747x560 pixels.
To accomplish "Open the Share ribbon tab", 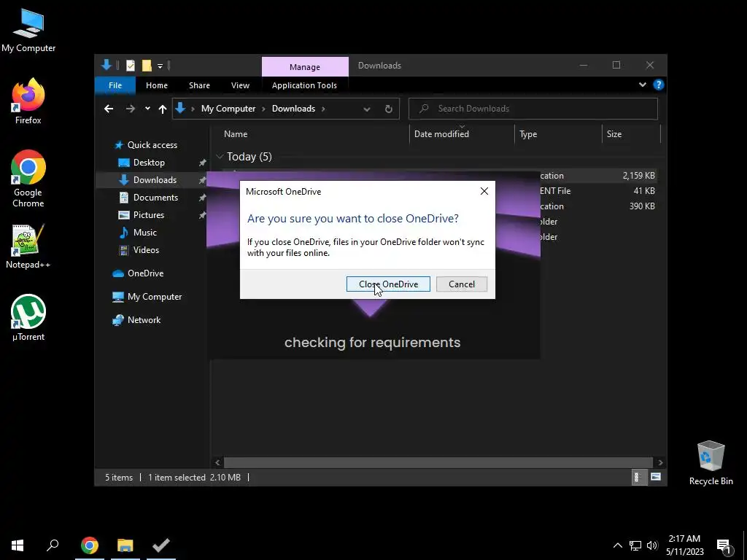I will [x=199, y=85].
